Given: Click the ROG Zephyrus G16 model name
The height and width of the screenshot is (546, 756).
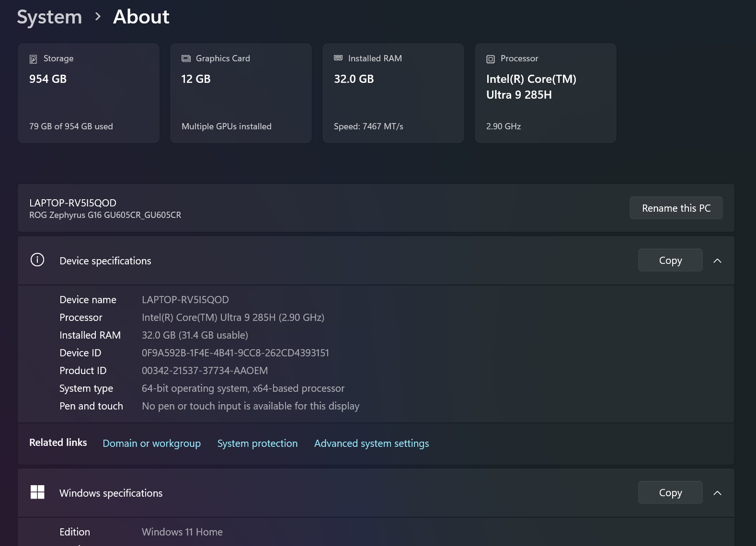Looking at the screenshot, I should click(105, 215).
